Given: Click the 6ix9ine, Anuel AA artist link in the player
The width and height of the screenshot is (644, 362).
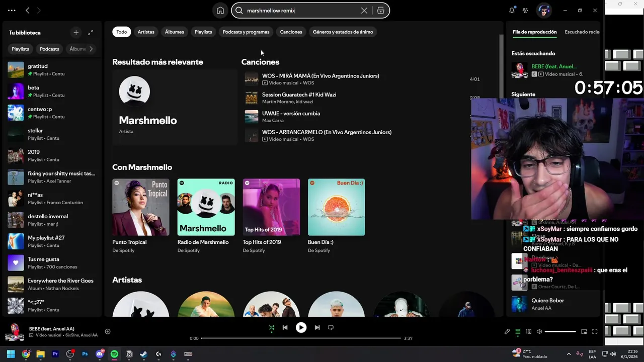Looking at the screenshot, I should point(81,335).
